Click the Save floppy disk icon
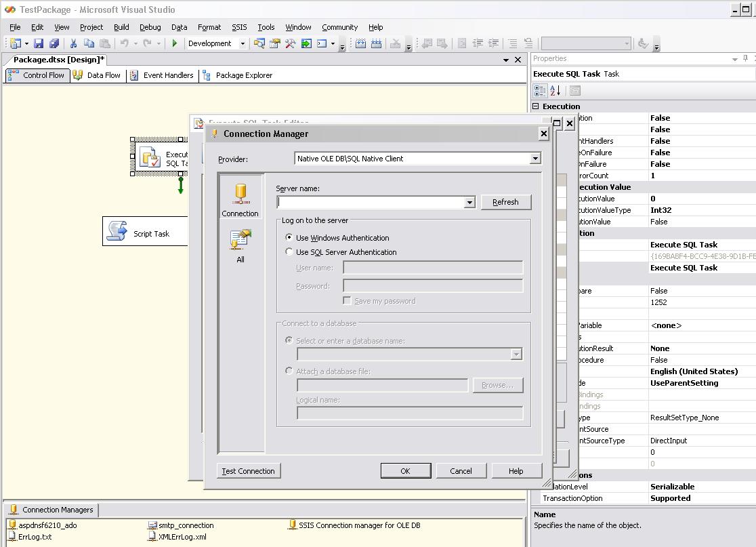The width and height of the screenshot is (756, 547). click(x=39, y=43)
